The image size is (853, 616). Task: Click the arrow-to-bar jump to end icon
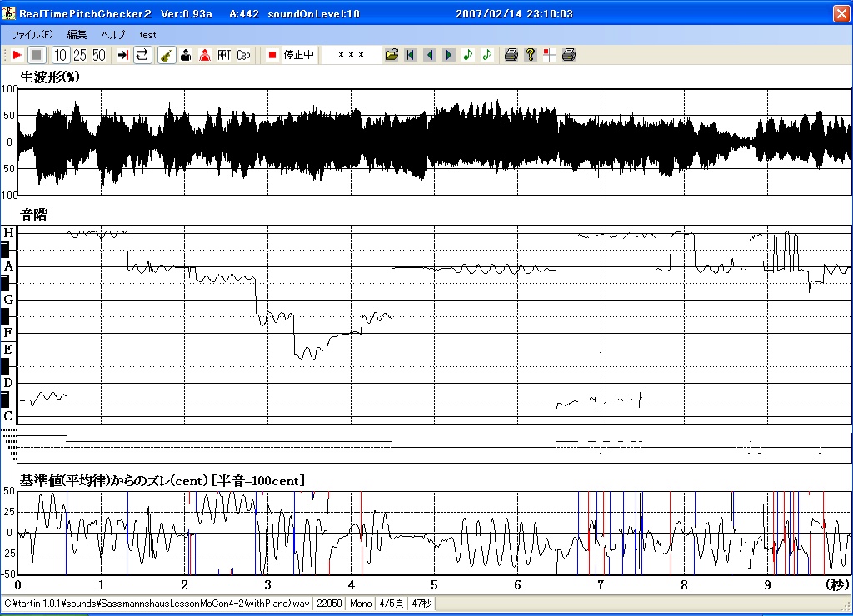[123, 55]
